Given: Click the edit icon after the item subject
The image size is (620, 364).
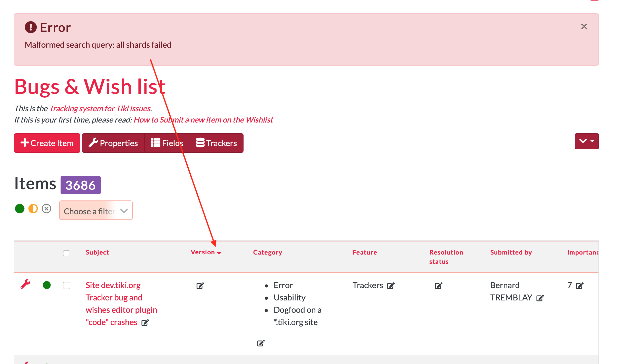Looking at the screenshot, I should [145, 322].
